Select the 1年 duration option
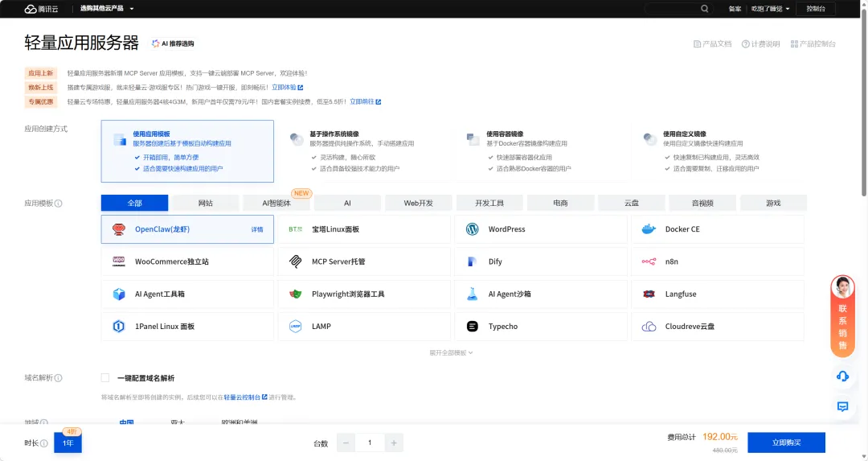The image size is (868, 461). (x=68, y=442)
